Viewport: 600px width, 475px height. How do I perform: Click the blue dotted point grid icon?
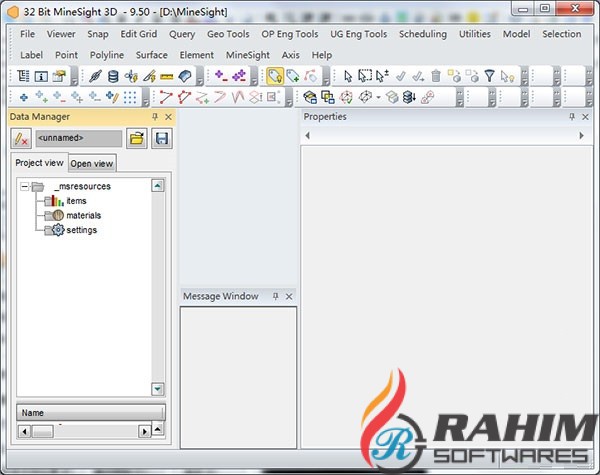coord(130,98)
